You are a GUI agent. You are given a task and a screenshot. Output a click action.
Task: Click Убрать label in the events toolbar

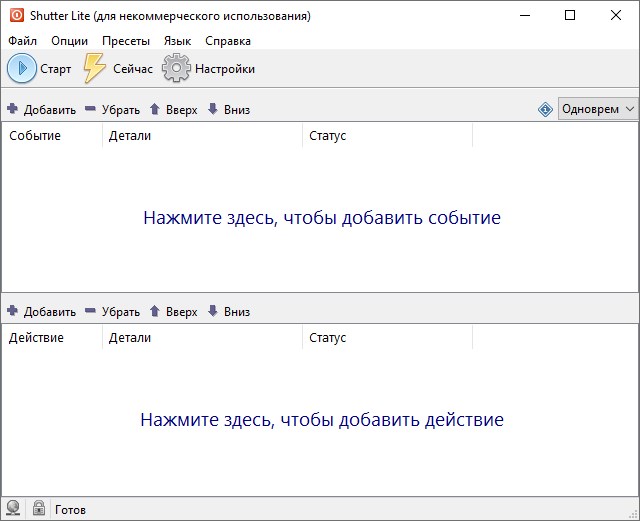(121, 109)
